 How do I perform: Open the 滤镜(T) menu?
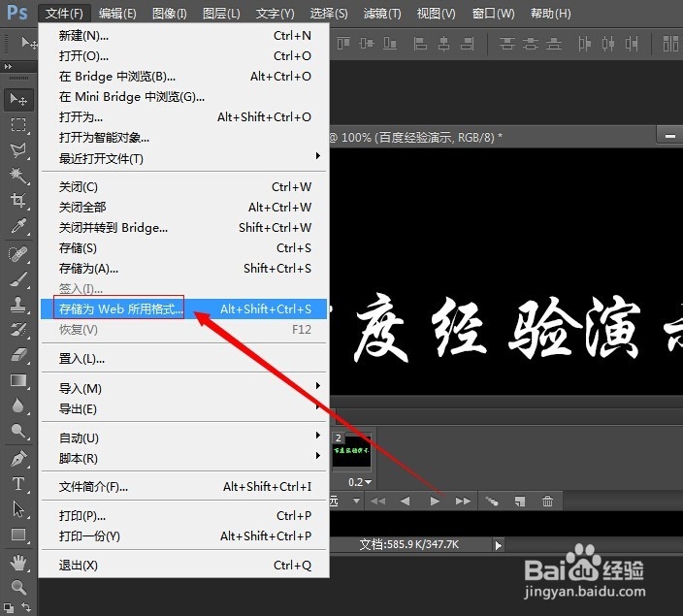pyautogui.click(x=382, y=14)
